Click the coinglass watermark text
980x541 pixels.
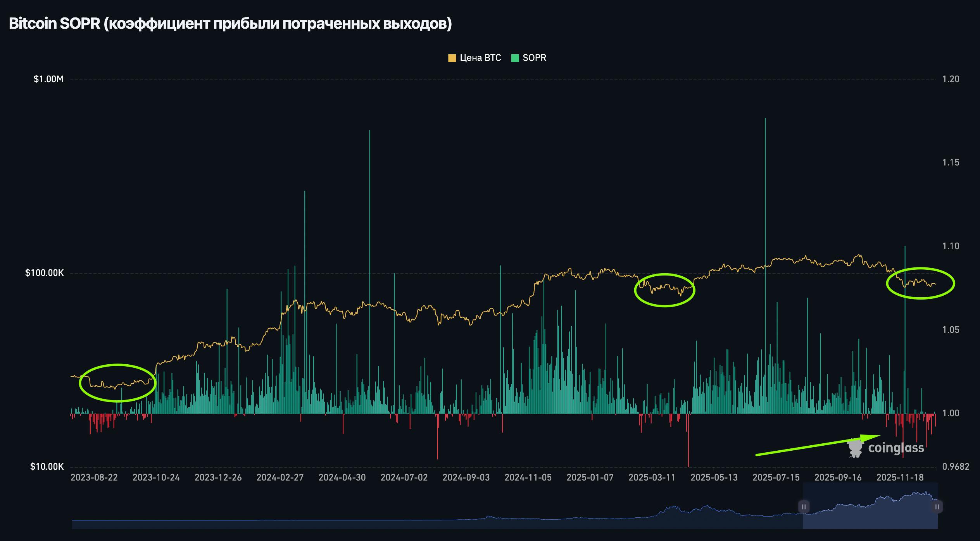click(x=896, y=448)
